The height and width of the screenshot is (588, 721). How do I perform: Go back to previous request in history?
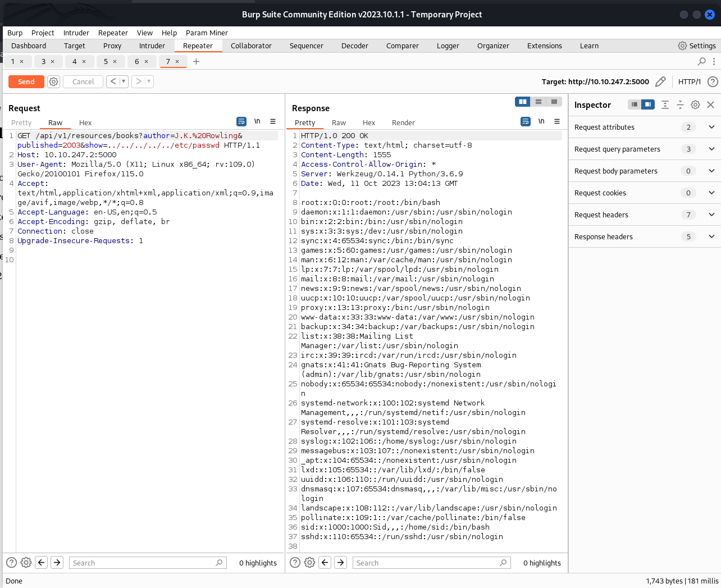113,81
